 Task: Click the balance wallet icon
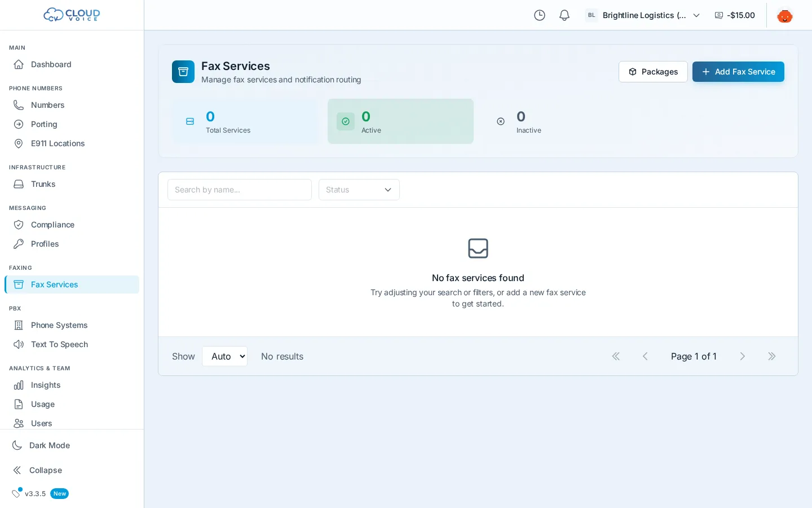[x=719, y=15]
